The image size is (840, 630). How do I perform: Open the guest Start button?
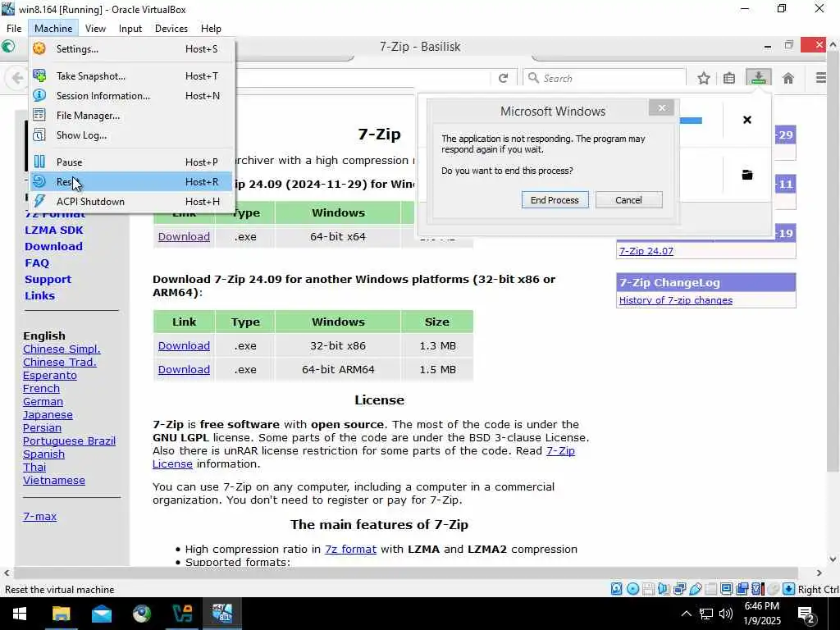pos(20,614)
